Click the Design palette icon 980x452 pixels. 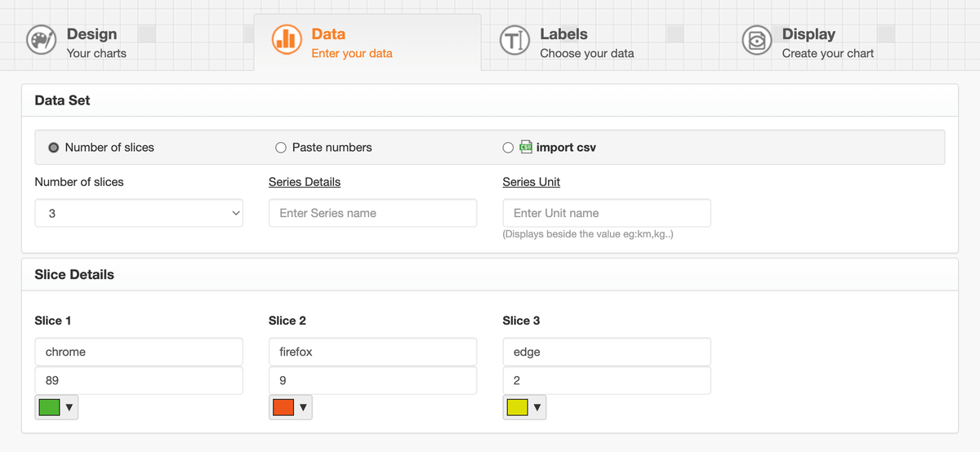41,41
